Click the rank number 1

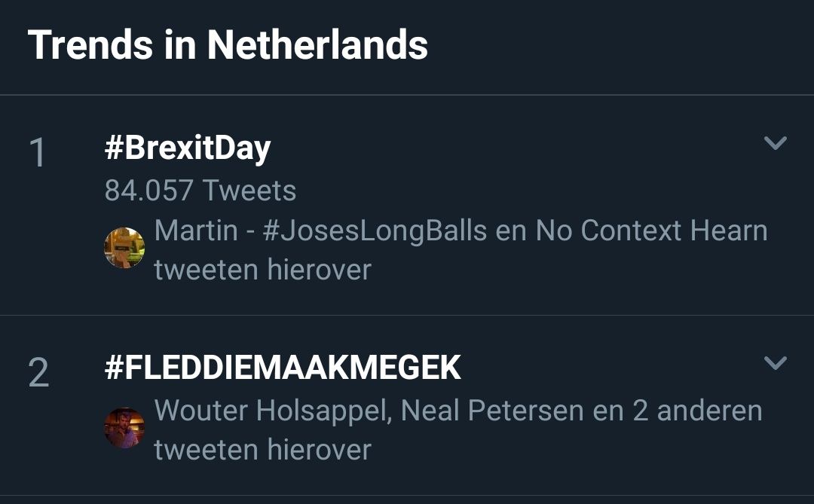tap(37, 154)
